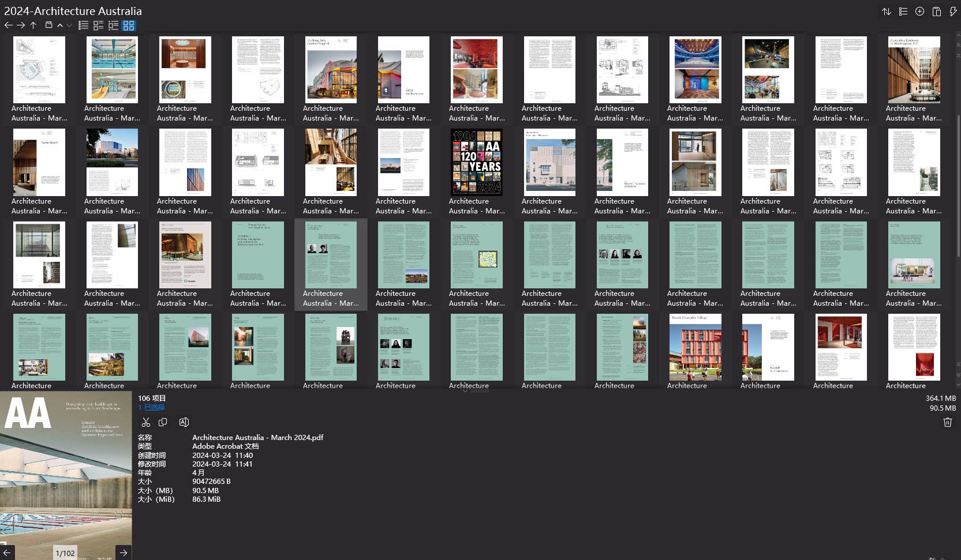This screenshot has height=560, width=961.
Task: Open the sort order icon in top right
Action: tap(887, 11)
